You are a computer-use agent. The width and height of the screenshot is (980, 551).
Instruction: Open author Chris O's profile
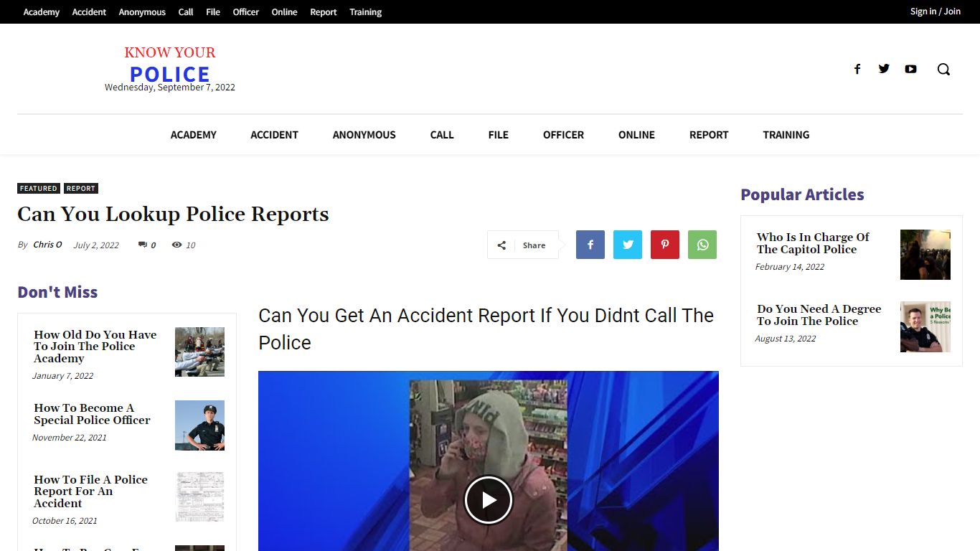47,245
